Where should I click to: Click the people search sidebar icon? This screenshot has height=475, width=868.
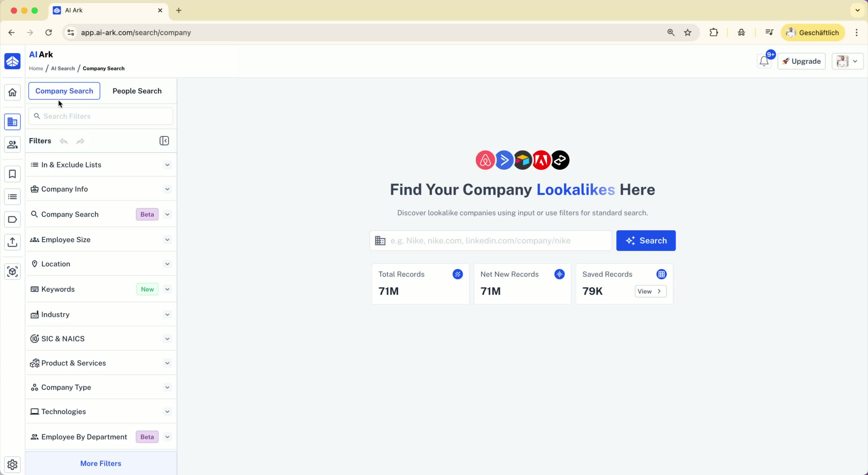tap(13, 144)
